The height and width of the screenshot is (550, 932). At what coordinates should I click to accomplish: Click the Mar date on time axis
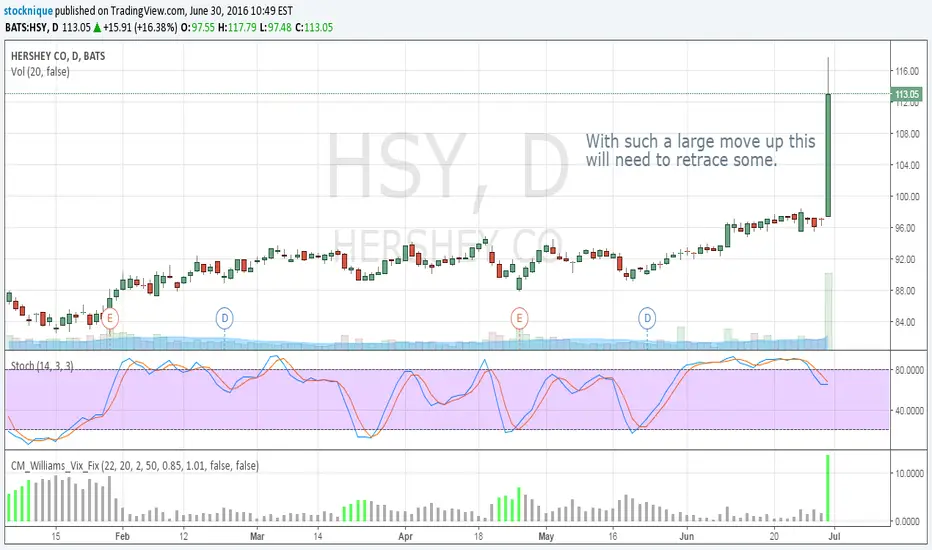(257, 536)
